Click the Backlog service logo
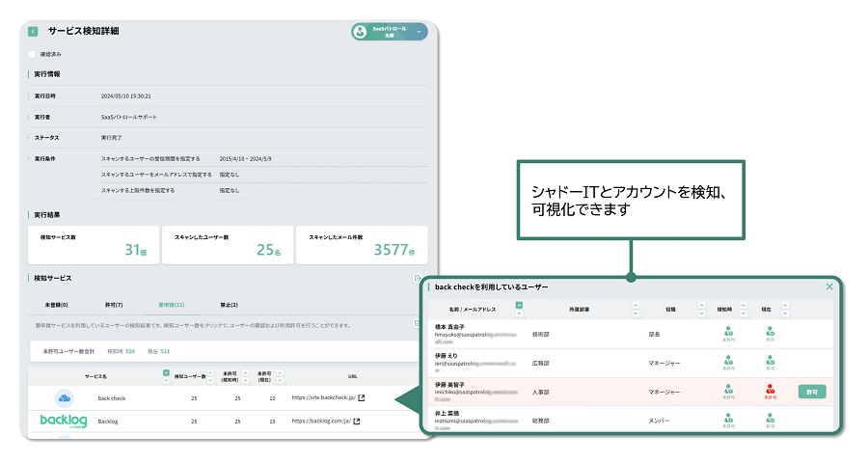 (64, 421)
